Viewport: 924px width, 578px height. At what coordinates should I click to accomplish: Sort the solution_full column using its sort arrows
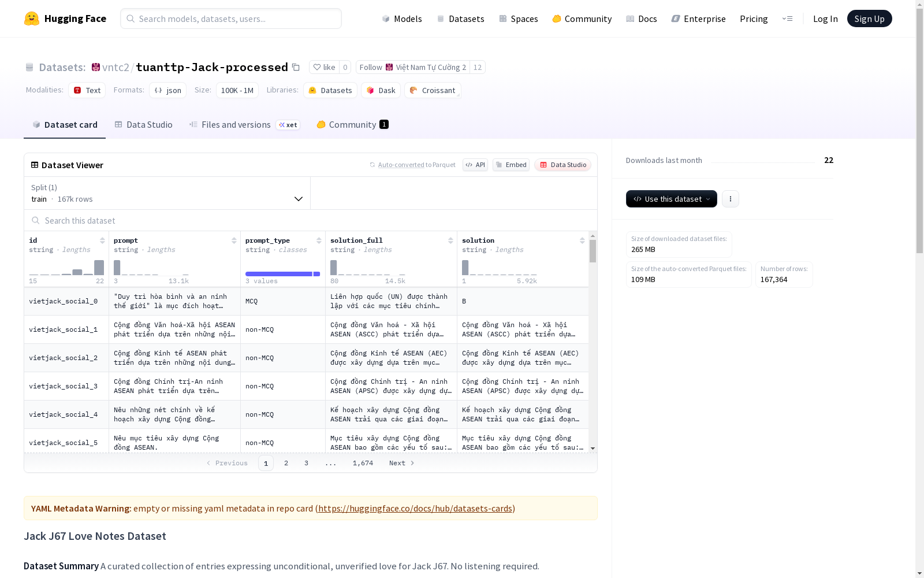[450, 240]
